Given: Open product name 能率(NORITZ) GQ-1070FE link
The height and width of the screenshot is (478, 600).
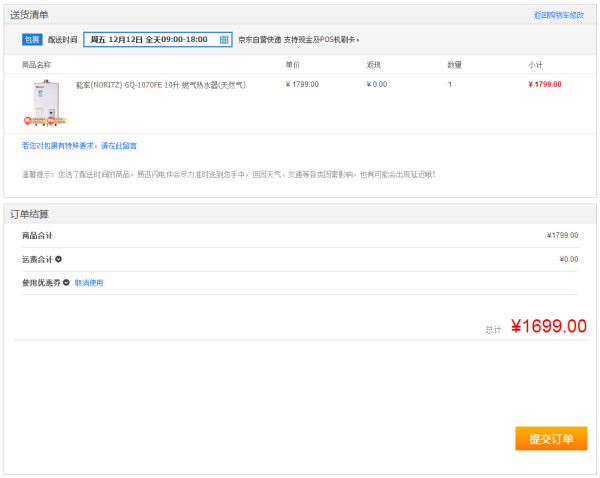Looking at the screenshot, I should 161,85.
